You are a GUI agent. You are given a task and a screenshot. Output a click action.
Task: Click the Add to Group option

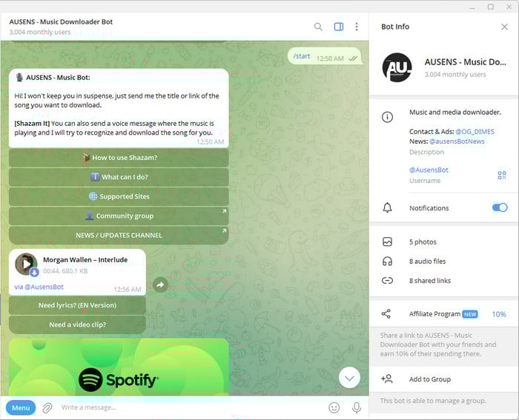pyautogui.click(x=443, y=379)
